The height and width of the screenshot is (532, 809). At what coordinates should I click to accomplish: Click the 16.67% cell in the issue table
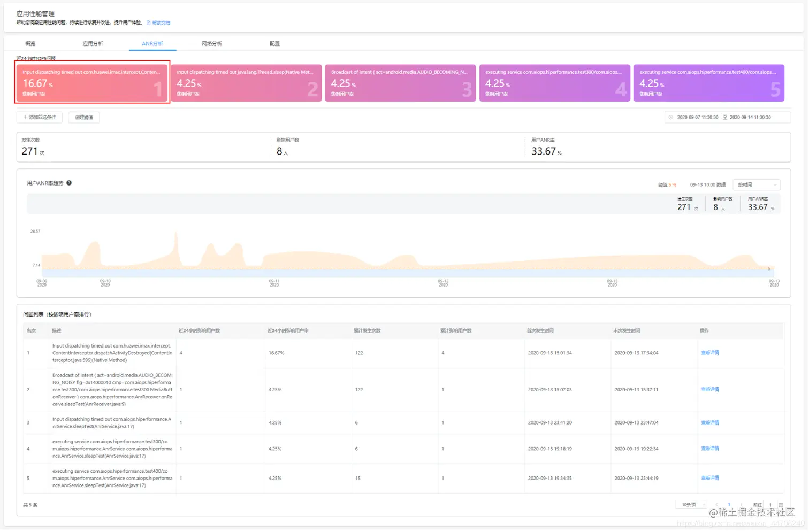(276, 353)
